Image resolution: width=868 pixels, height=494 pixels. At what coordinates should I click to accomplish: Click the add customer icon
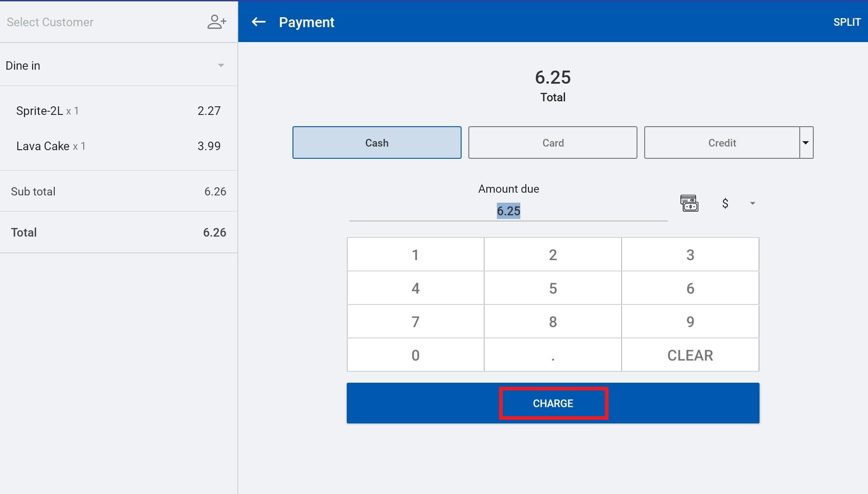coord(217,22)
